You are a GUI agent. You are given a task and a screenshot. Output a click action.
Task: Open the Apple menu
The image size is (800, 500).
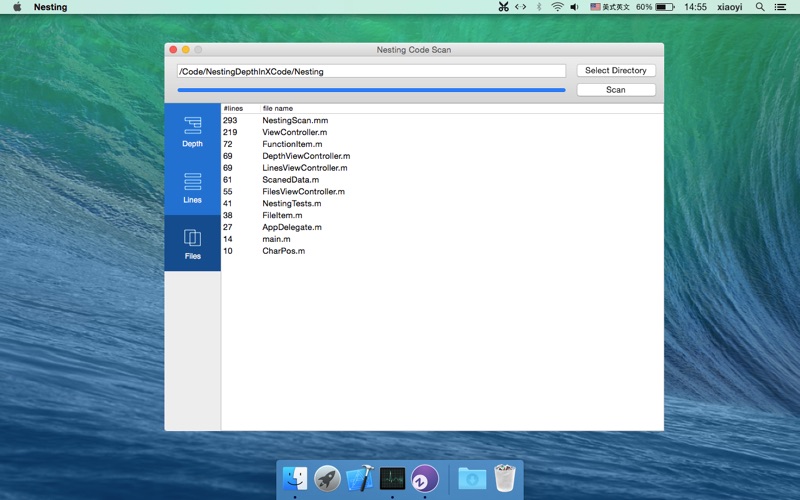point(17,7)
